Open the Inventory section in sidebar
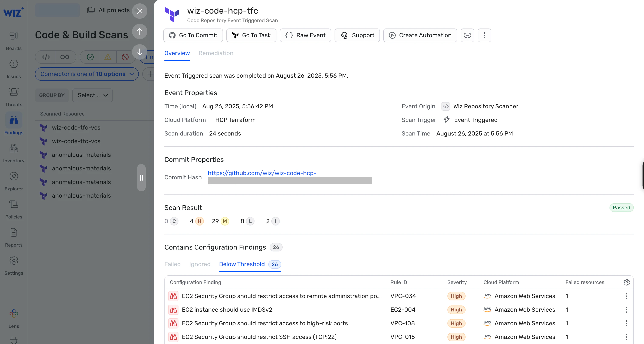Screen dimensions: 644x344 pos(14,153)
